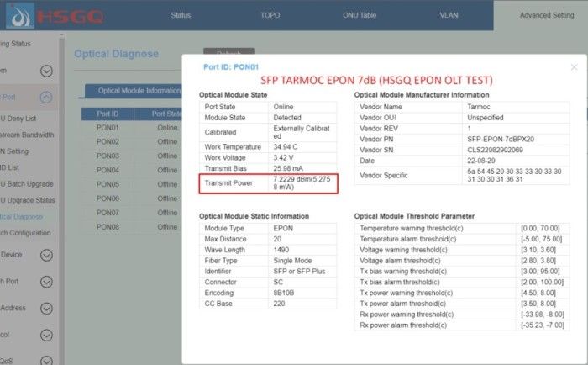Go to the ONU Table tab
Viewport: 588px width, 365px height.
360,15
